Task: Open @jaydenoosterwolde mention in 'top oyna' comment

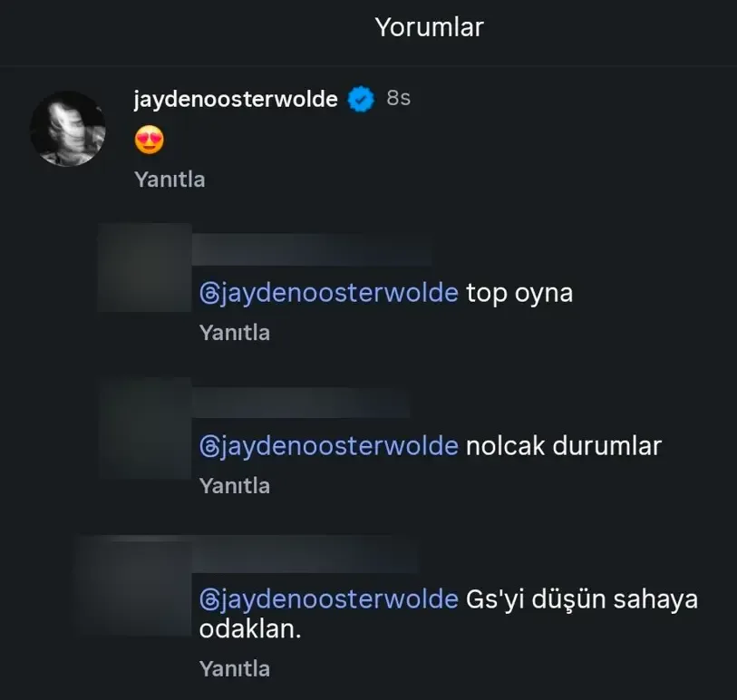Action: pos(328,292)
